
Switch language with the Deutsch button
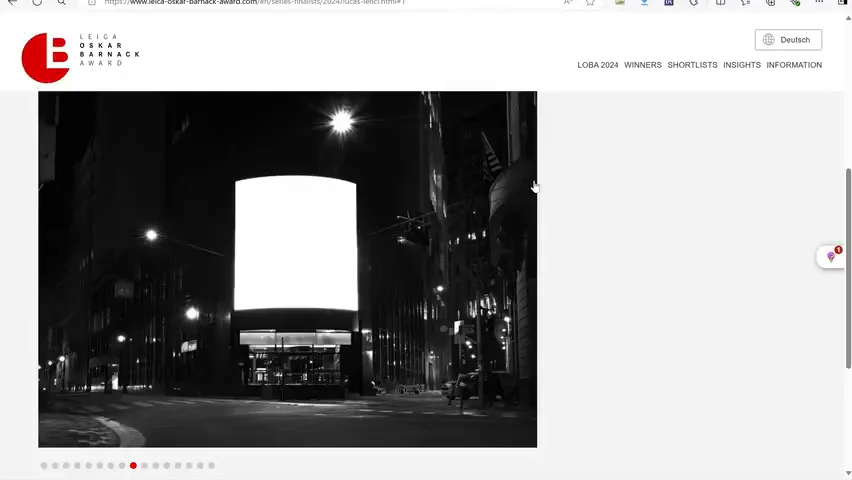(788, 40)
